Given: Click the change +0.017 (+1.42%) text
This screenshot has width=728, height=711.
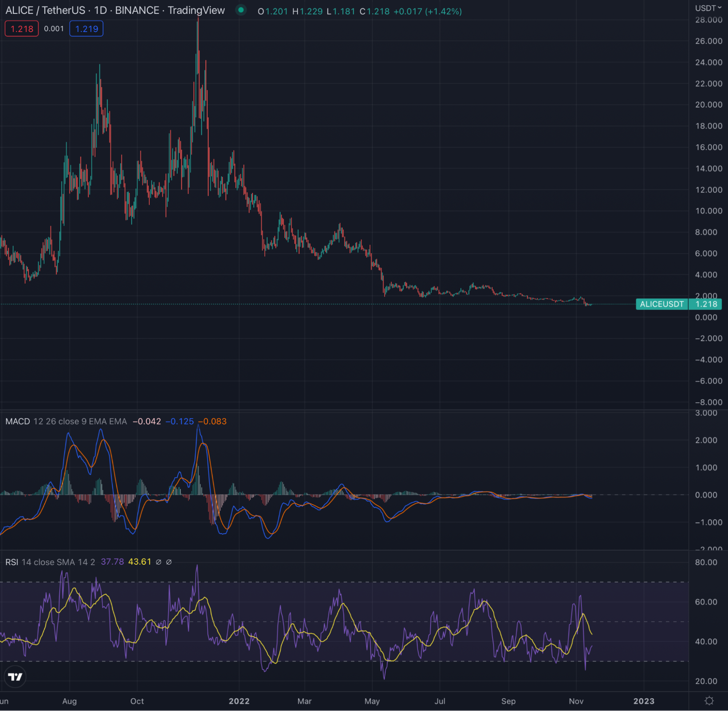Looking at the screenshot, I should (428, 12).
